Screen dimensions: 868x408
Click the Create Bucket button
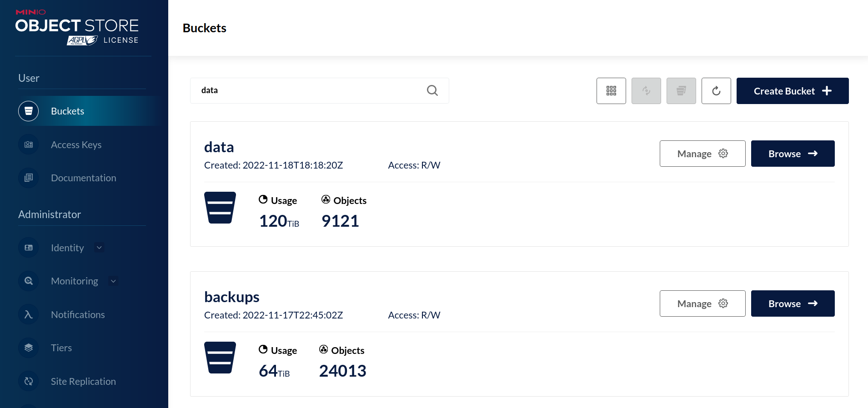(x=792, y=91)
